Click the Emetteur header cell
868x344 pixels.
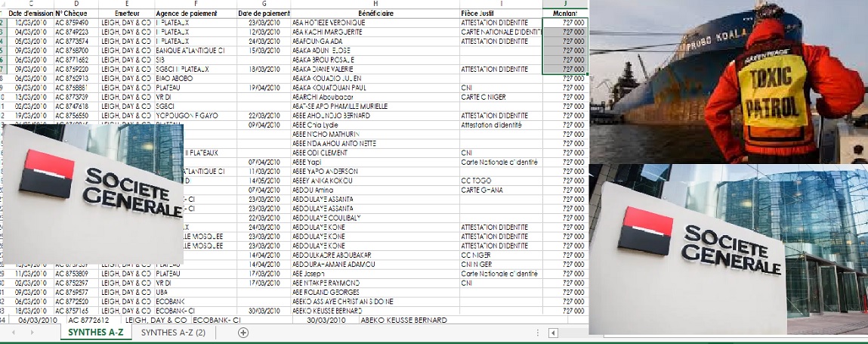pyautogui.click(x=127, y=14)
